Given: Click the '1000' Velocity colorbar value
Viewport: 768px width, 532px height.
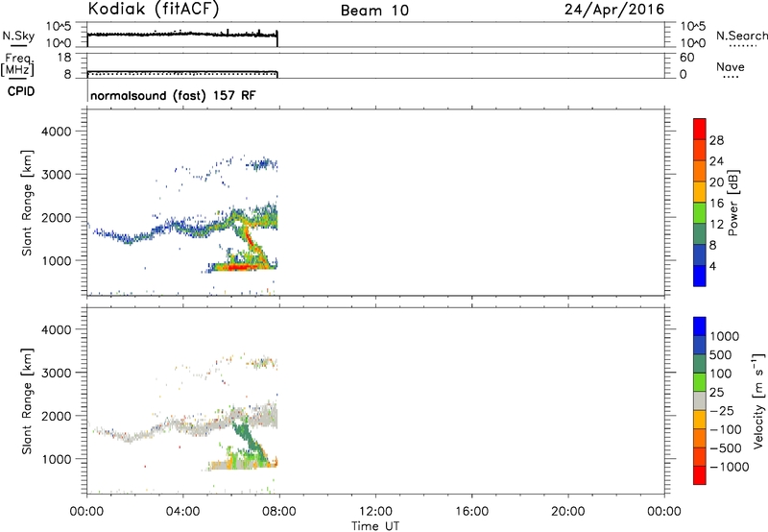Looking at the screenshot, I should coord(724,336).
